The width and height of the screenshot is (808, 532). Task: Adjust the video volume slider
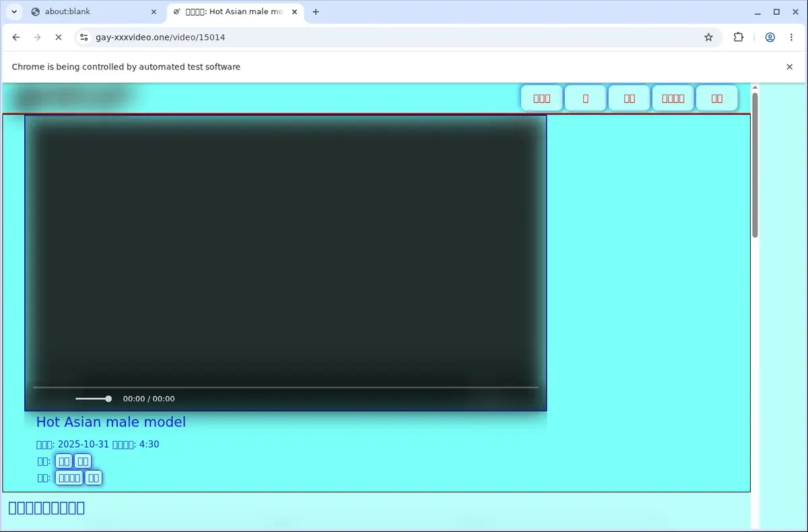(x=94, y=399)
